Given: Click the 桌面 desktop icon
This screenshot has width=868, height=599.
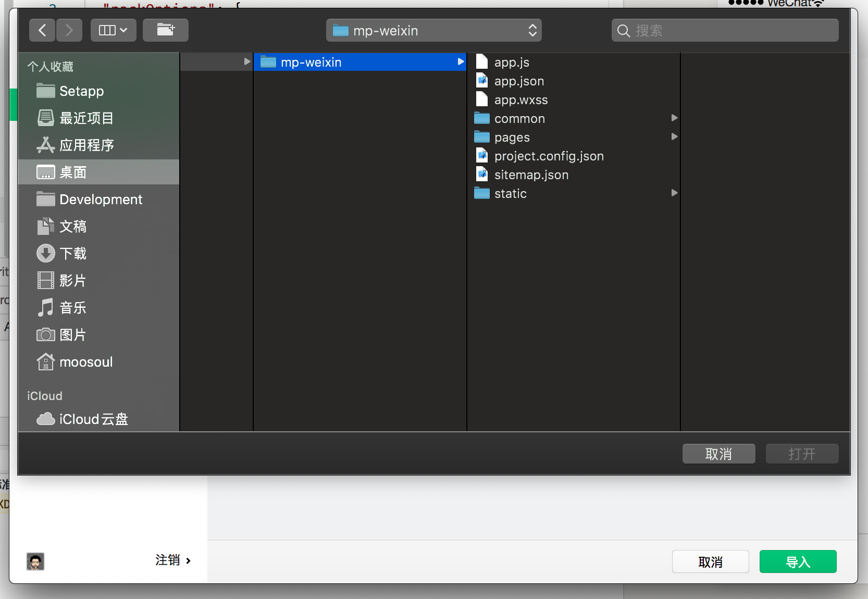Looking at the screenshot, I should click(46, 172).
